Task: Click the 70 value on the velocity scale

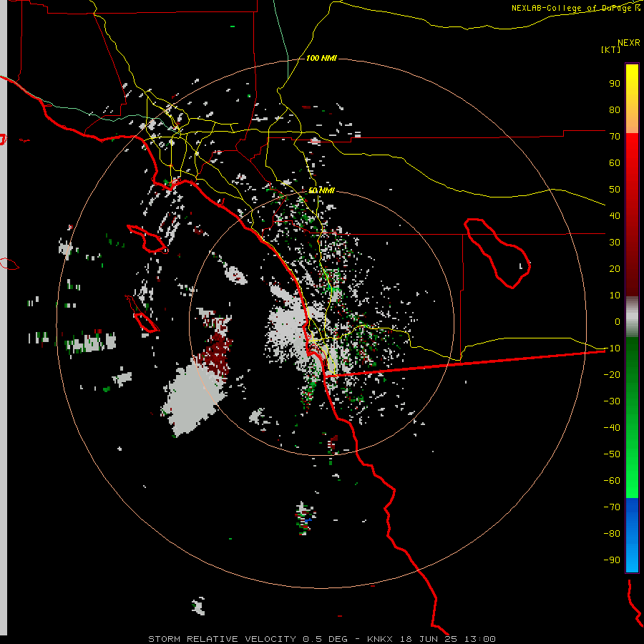Action: pyautogui.click(x=615, y=137)
